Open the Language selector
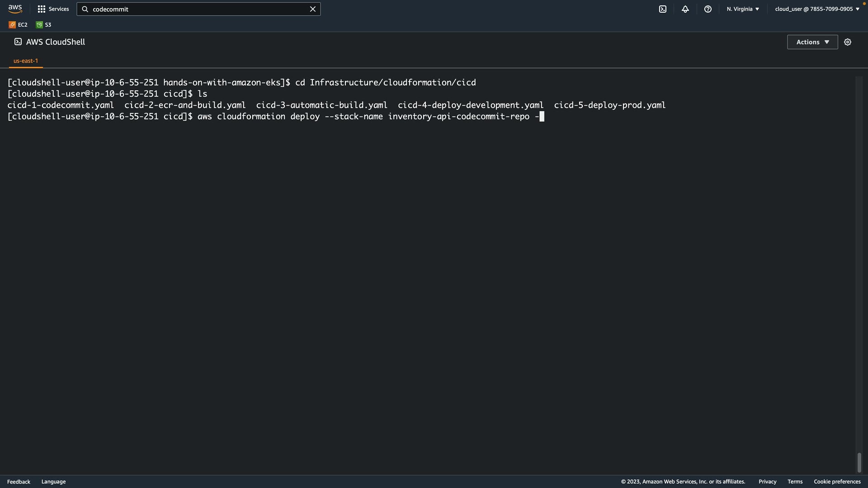Viewport: 868px width, 488px height. click(53, 482)
